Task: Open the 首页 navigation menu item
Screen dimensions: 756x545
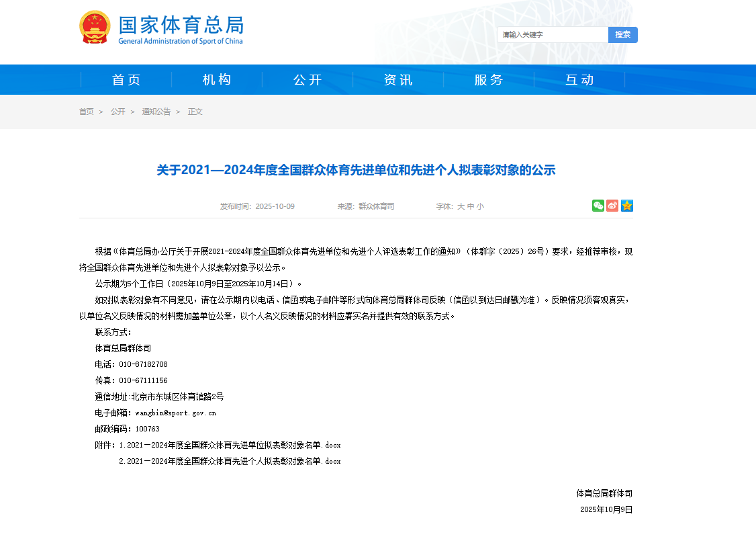Action: (x=126, y=80)
